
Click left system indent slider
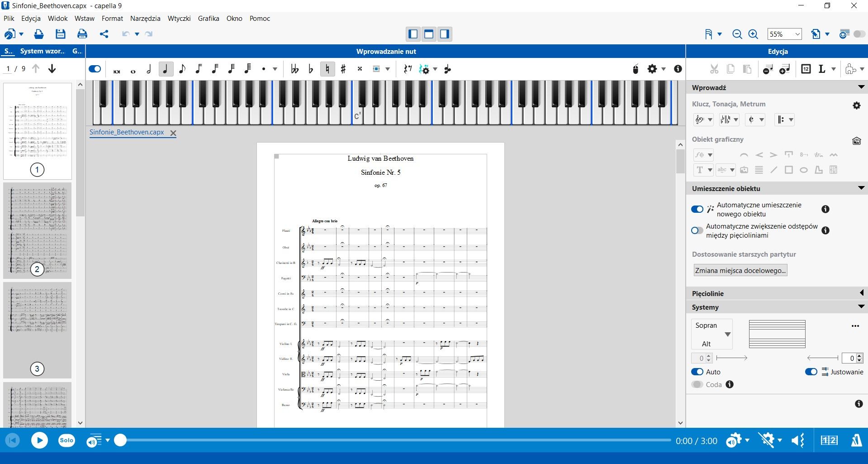(732, 358)
